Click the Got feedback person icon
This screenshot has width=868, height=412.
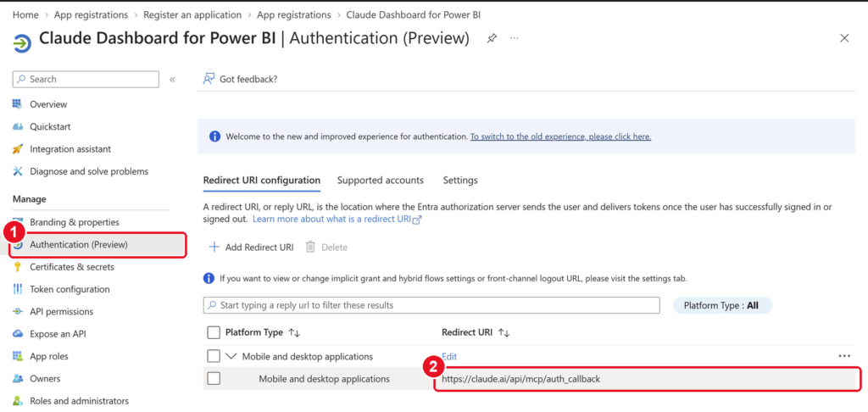209,79
